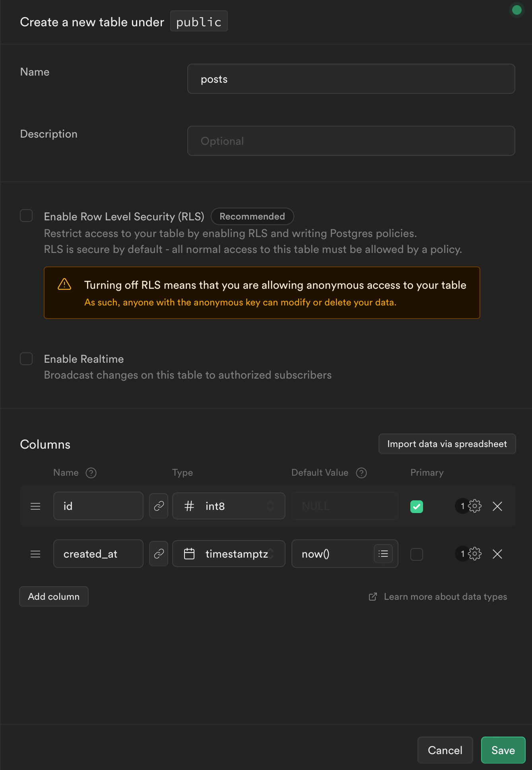Click the Primary column header
532x770 pixels.
pyautogui.click(x=427, y=472)
